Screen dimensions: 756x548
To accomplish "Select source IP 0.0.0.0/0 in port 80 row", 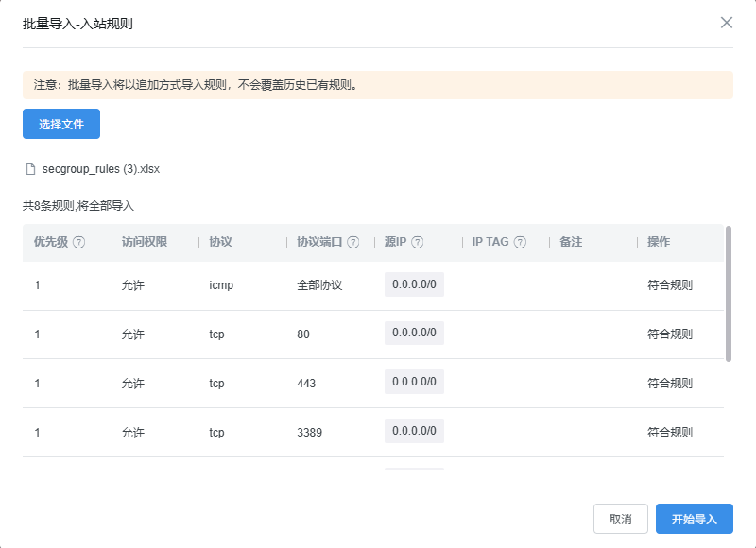I will (x=414, y=333).
